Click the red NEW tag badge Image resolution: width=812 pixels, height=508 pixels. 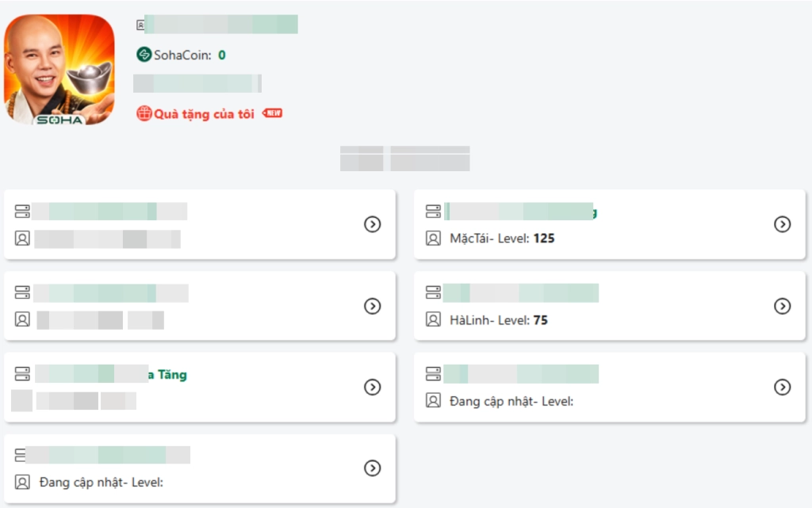tap(273, 113)
